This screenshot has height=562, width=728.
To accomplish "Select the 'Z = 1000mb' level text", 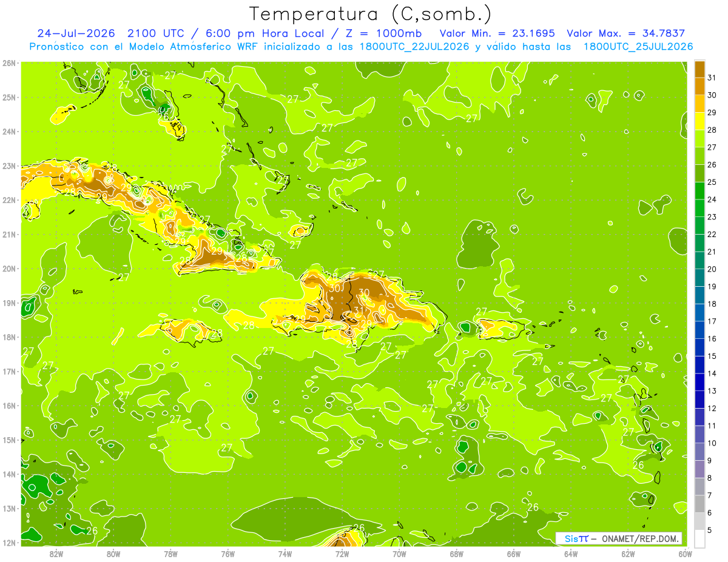I will tap(384, 33).
